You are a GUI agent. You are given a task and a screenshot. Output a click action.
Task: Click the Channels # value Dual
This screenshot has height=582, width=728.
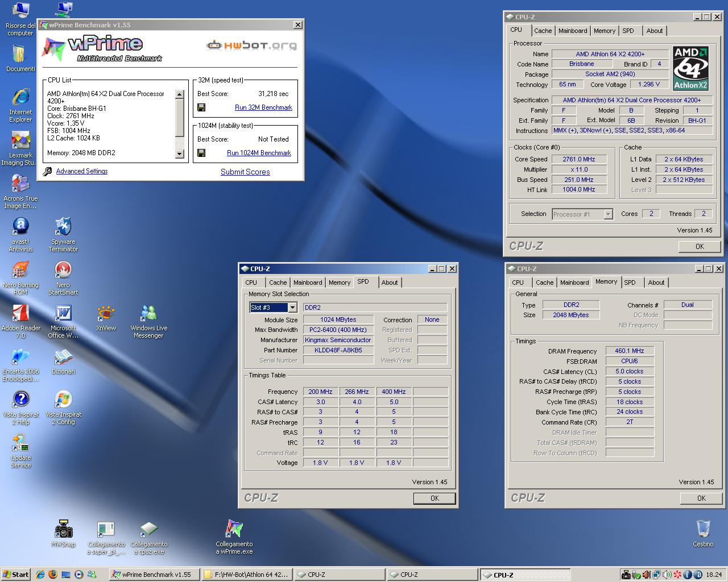[688, 305]
